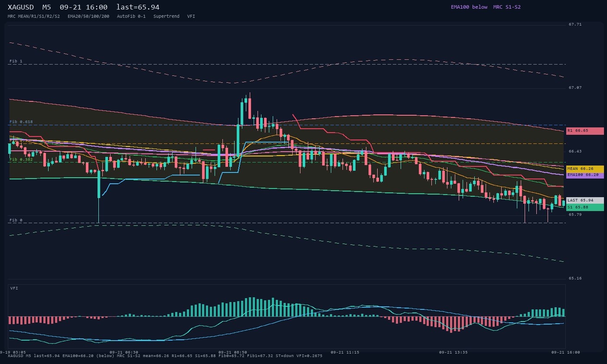
Task: Click the 'EMA100 66.20' price tag
Action: [585, 175]
